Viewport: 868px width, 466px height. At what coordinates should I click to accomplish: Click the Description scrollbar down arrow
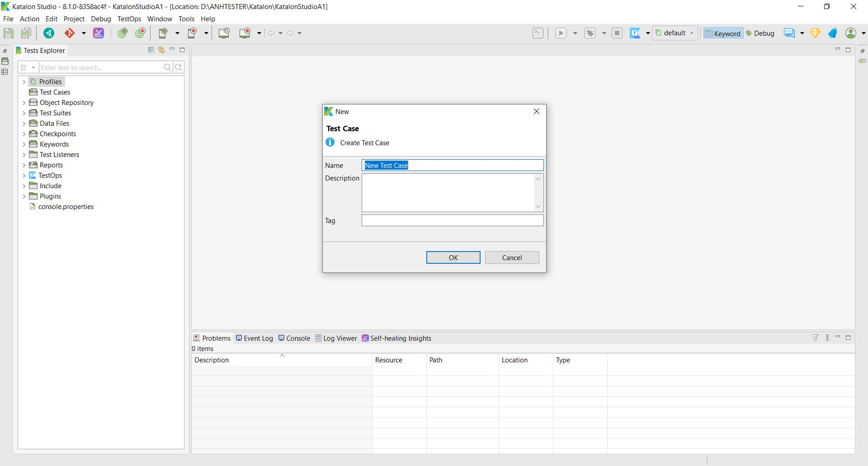[x=538, y=207]
